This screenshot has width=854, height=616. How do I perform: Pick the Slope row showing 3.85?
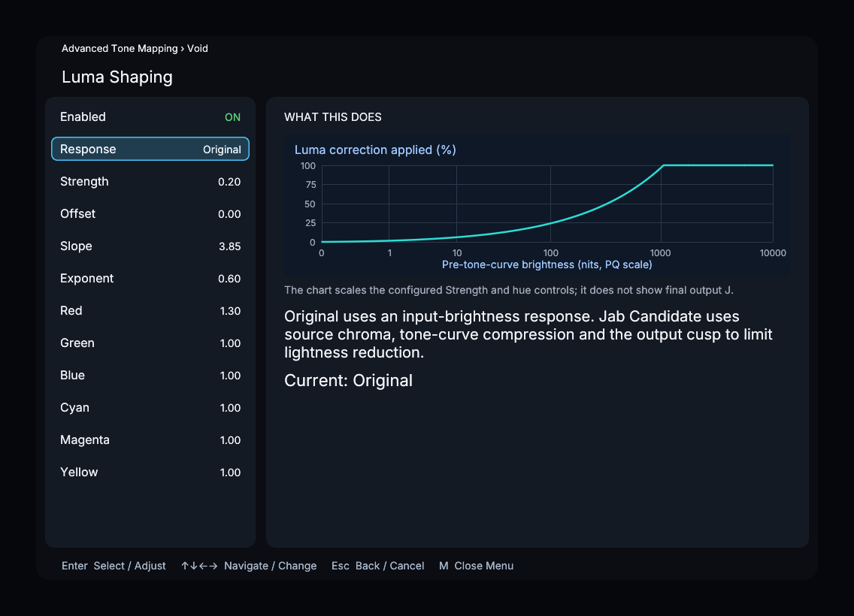coord(150,246)
